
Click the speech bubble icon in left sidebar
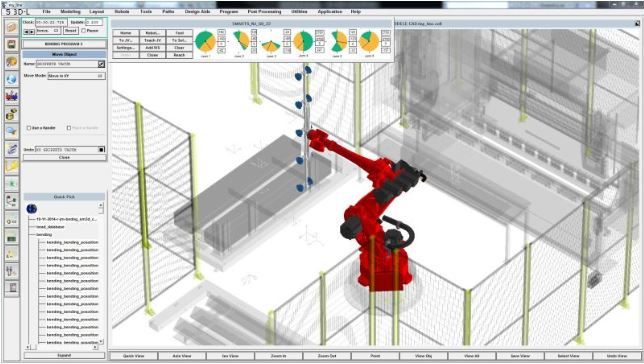pyautogui.click(x=12, y=131)
